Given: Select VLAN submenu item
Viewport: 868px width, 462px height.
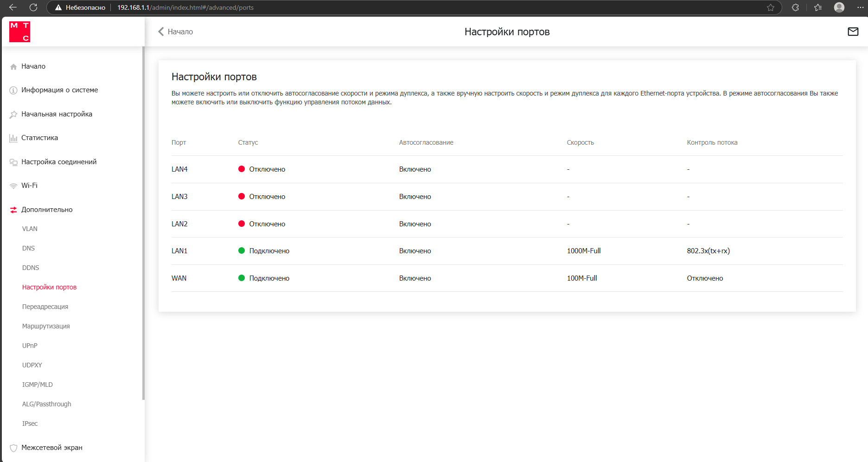Looking at the screenshot, I should (30, 229).
